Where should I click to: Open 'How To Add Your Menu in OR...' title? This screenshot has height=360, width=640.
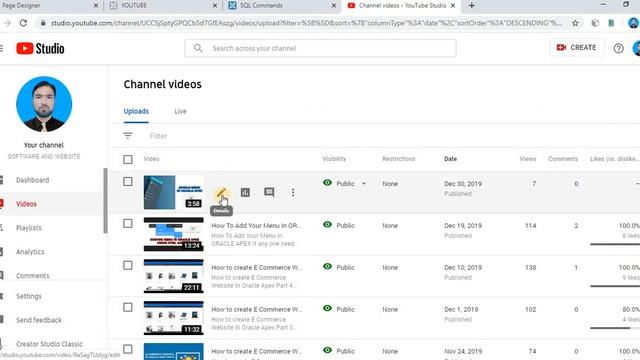pos(256,226)
